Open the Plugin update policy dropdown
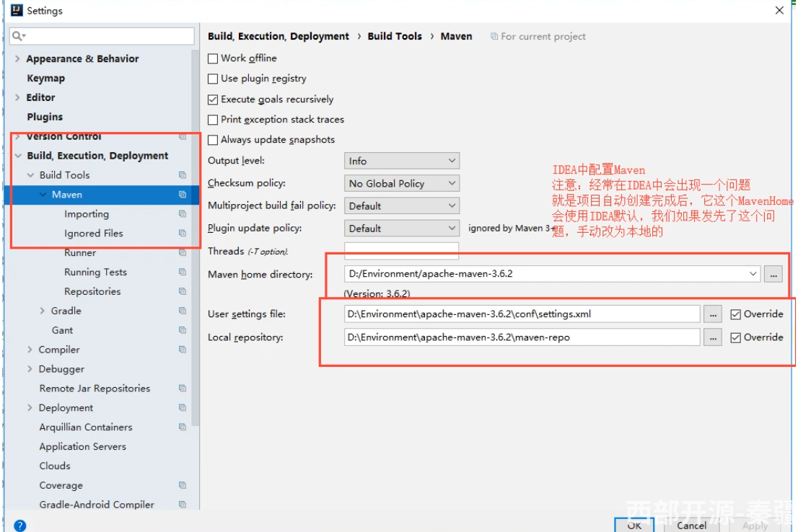 coord(402,228)
